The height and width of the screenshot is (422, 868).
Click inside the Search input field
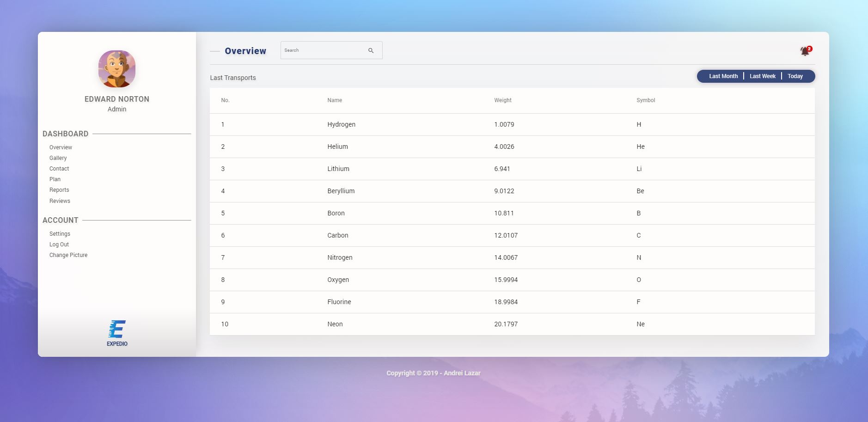coord(324,50)
